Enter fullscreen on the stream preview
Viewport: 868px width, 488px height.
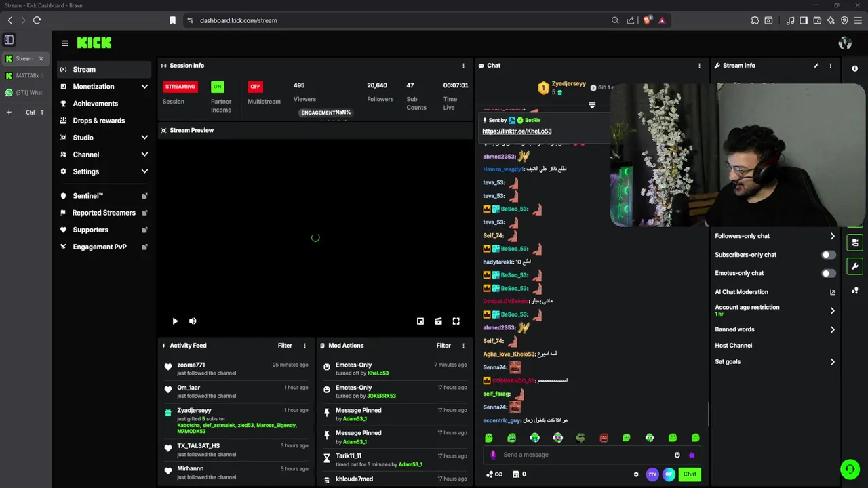456,321
